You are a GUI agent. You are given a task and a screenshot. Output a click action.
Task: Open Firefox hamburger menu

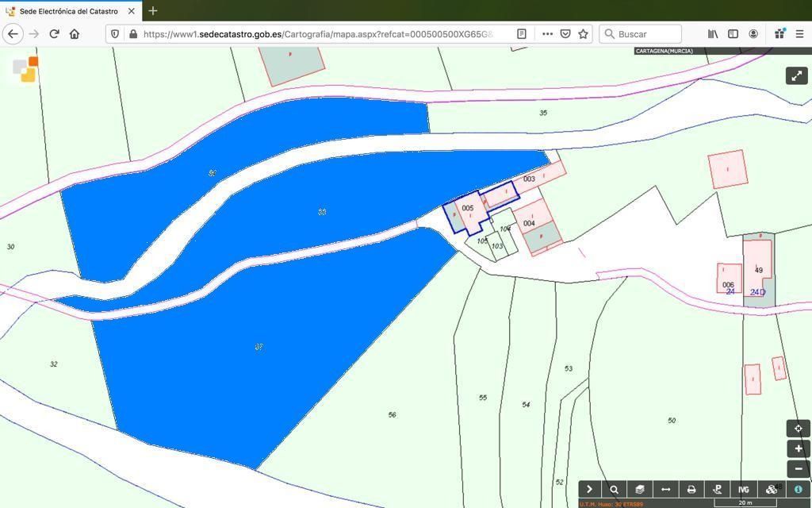tap(799, 34)
